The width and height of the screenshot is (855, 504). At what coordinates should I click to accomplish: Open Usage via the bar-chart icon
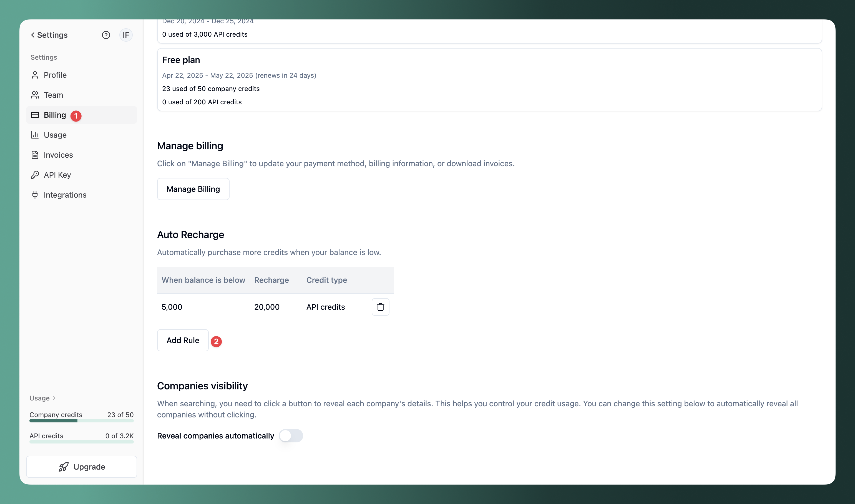tap(35, 135)
